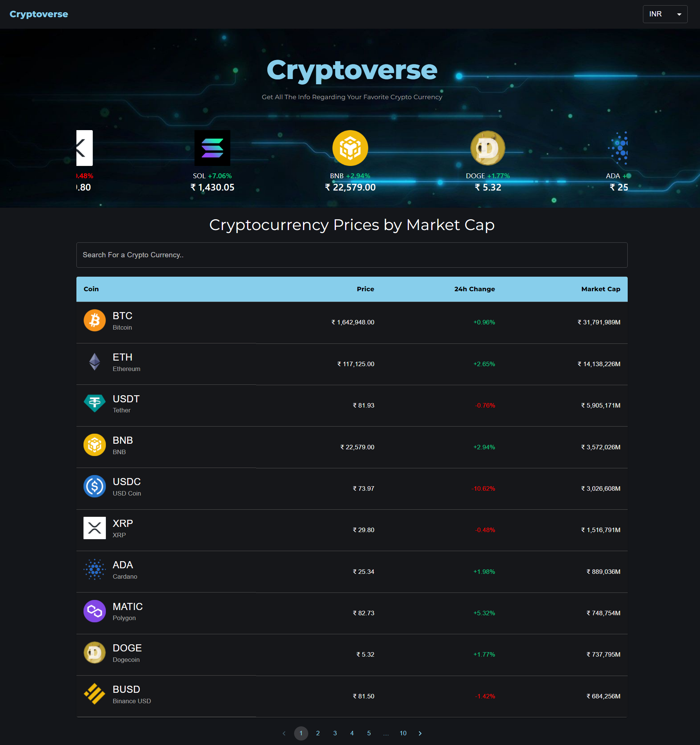
Task: Click the next page chevron arrow
Action: (420, 733)
